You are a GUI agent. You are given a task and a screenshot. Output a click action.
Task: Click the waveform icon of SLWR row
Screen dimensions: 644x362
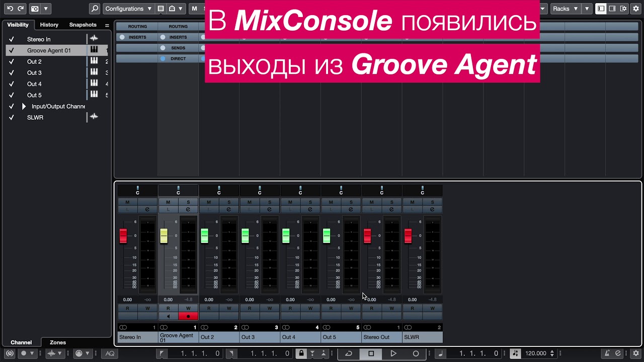click(94, 117)
